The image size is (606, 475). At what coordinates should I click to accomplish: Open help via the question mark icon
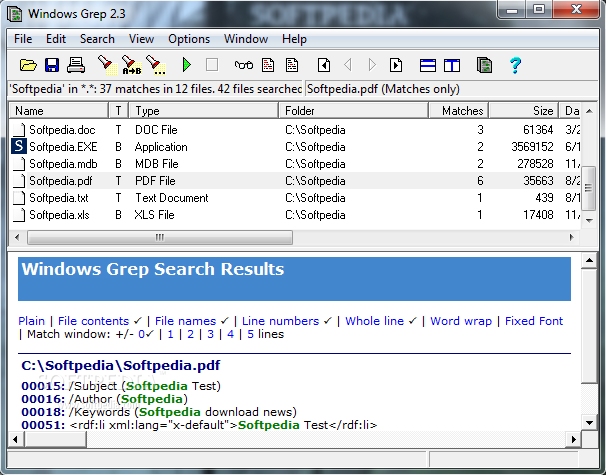click(x=515, y=65)
